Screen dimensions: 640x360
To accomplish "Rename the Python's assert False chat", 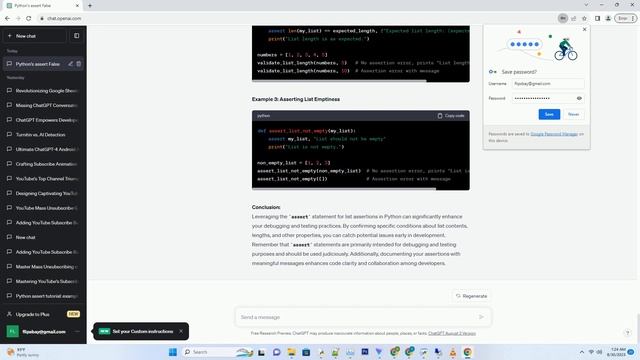I will pyautogui.click(x=71, y=64).
